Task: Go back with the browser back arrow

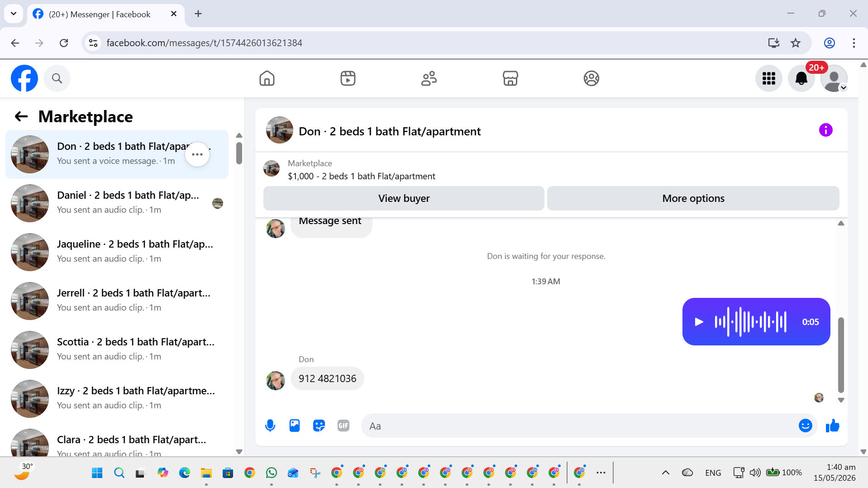Action: click(x=15, y=43)
